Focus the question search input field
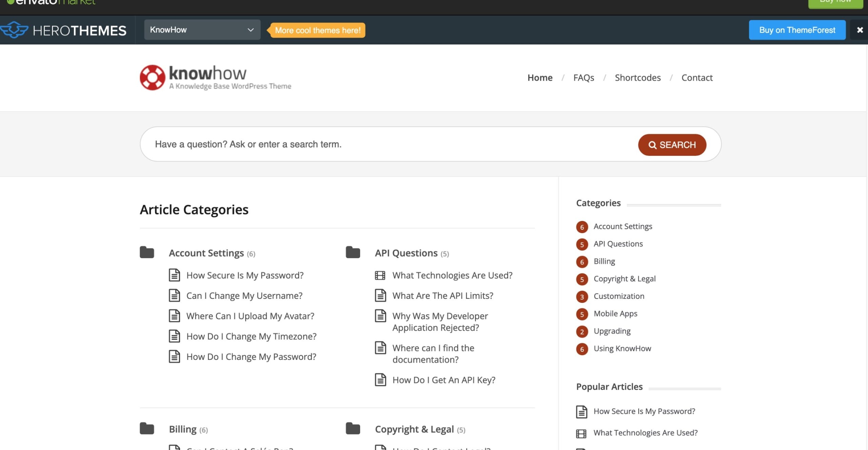 pyautogui.click(x=387, y=144)
